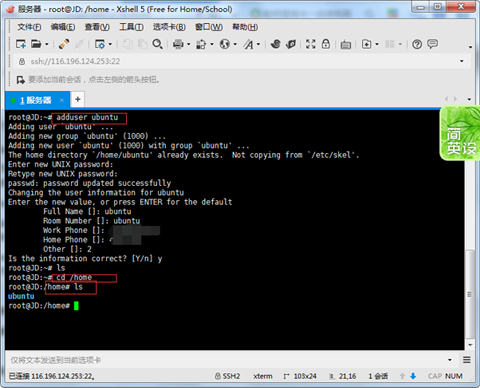Expand the New tab layout dropdown arrow
The width and height of the screenshot is (480, 388).
[x=377, y=44]
